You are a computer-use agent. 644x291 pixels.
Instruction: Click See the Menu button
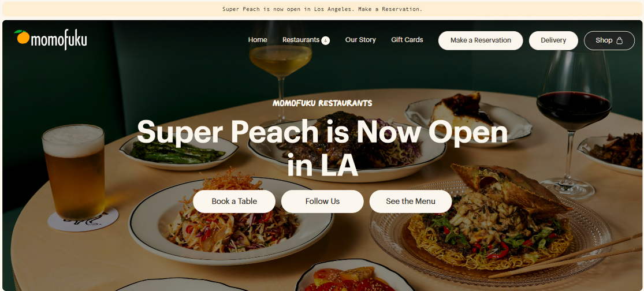tap(410, 201)
